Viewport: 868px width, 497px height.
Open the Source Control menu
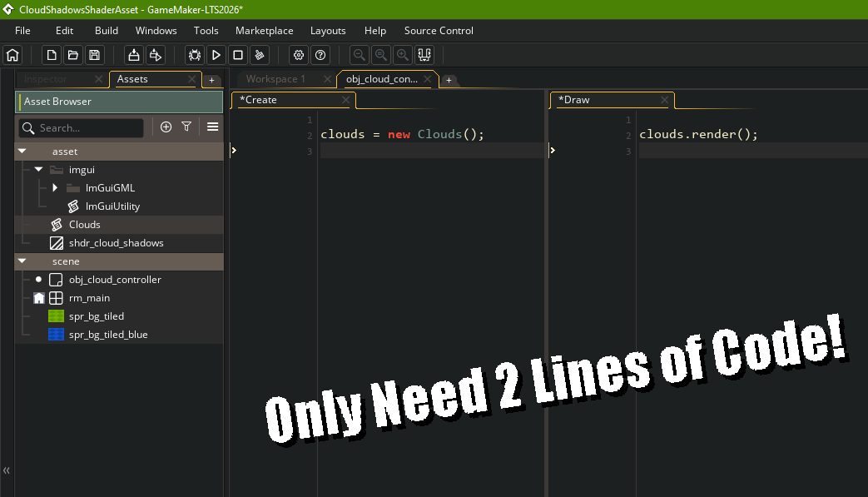[x=439, y=31]
